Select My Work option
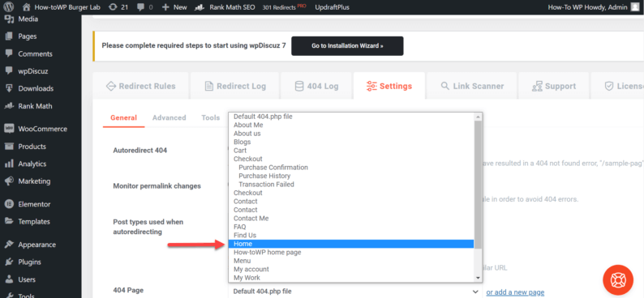 [351, 278]
